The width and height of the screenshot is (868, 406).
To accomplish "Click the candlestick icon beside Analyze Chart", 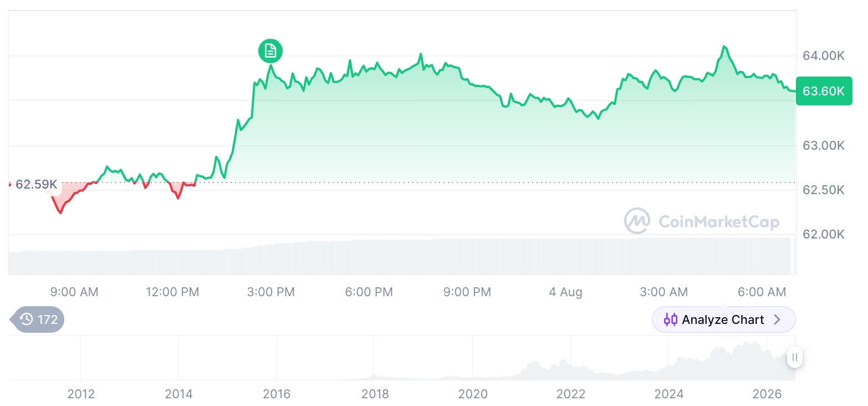I will (x=671, y=319).
